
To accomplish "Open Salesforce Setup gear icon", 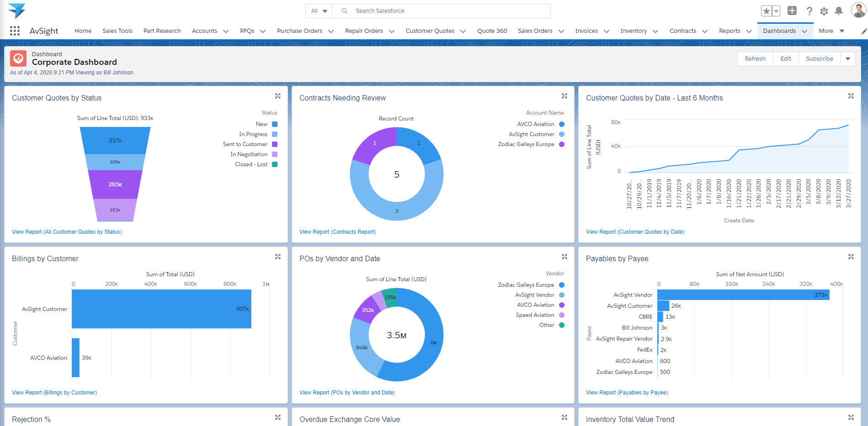I will [x=824, y=11].
